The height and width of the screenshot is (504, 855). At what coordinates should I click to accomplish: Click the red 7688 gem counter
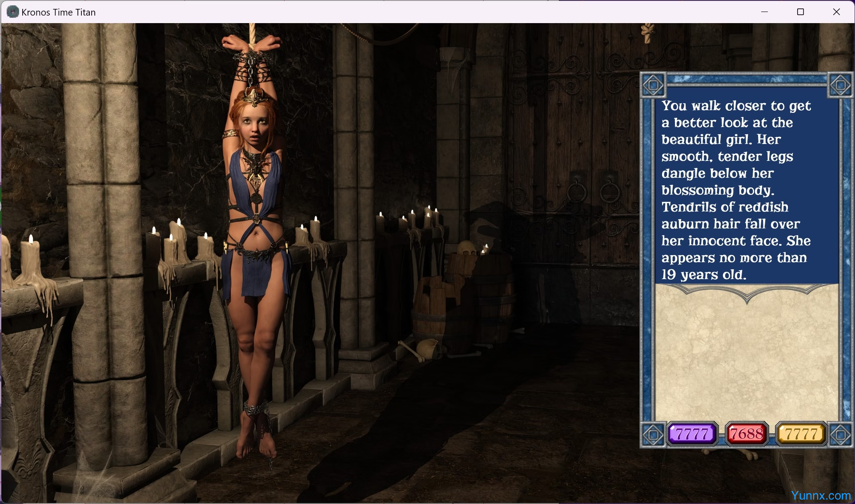point(747,434)
